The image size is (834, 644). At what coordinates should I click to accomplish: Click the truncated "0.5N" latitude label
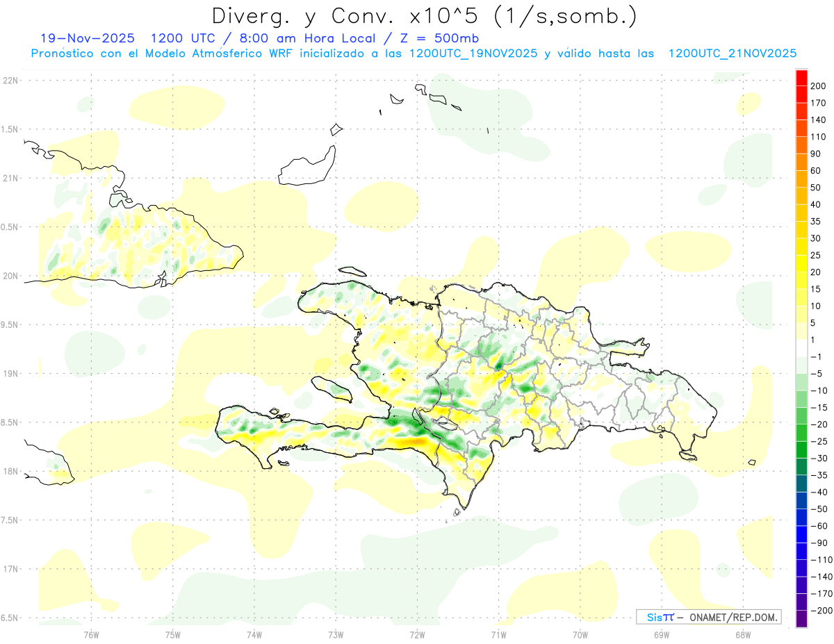pyautogui.click(x=10, y=227)
